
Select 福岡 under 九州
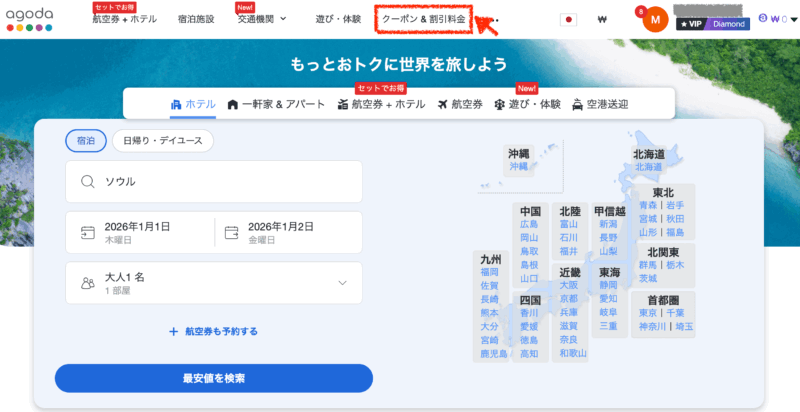489,272
